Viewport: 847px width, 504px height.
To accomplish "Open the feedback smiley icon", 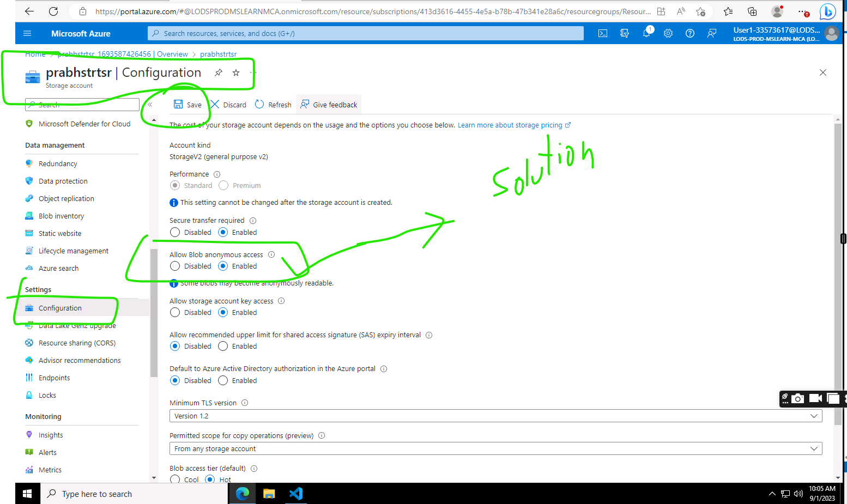I will pyautogui.click(x=712, y=33).
